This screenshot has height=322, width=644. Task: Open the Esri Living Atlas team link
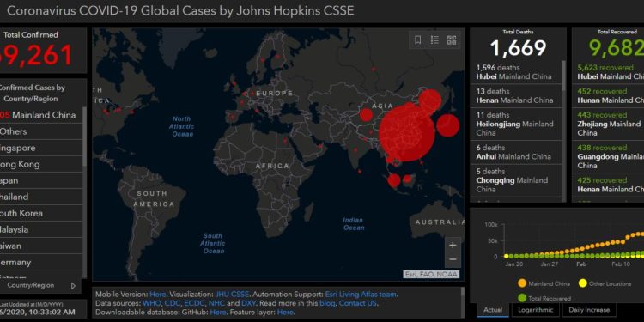tap(361, 295)
